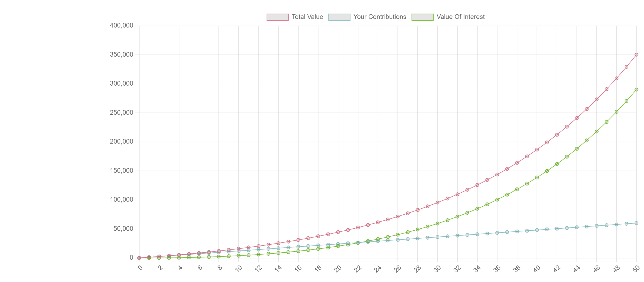Click the Total Value point at year 20

[338, 232]
